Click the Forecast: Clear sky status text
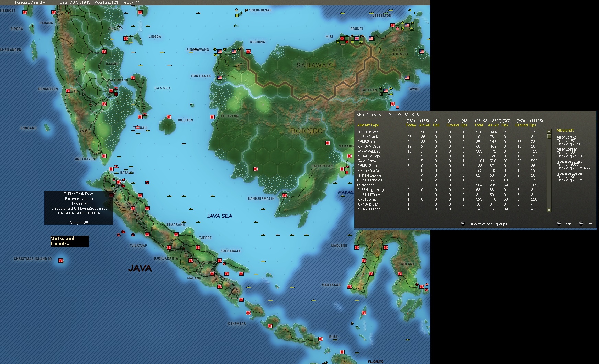Viewport: 599px width, 364px height. click(30, 2)
